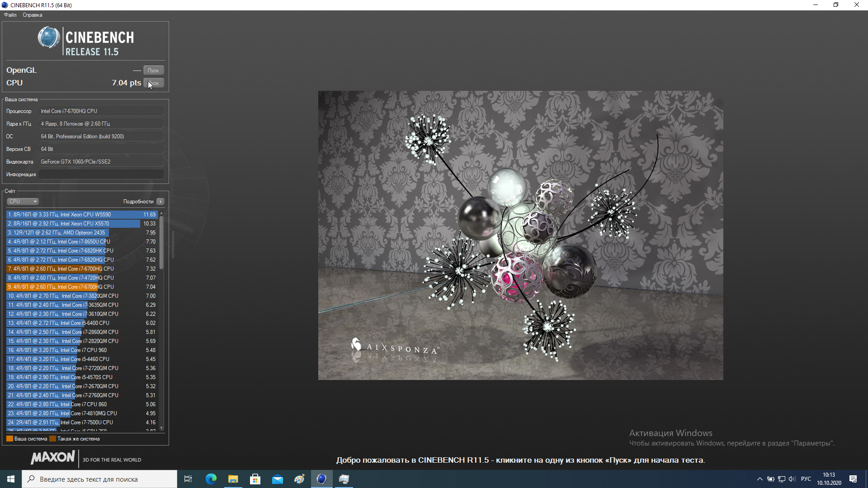
Task: Click the battery tray icon
Action: coord(771,479)
